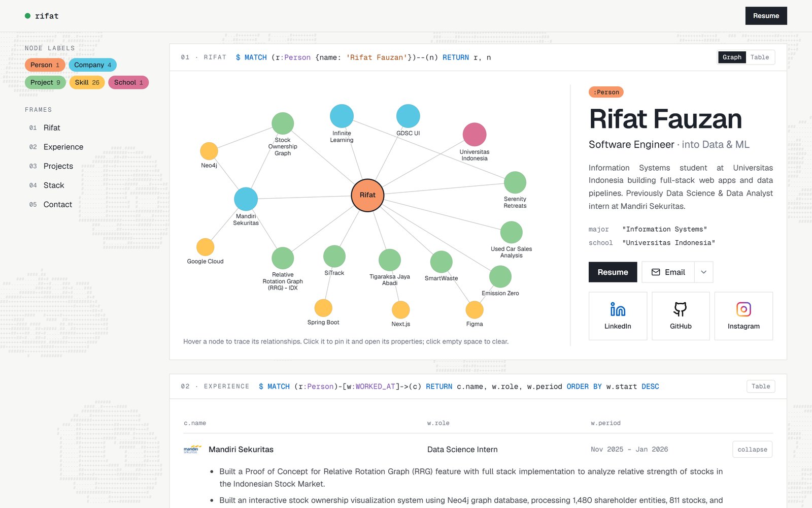Click the GDSC UI node
This screenshot has width=812, height=508.
tap(408, 116)
